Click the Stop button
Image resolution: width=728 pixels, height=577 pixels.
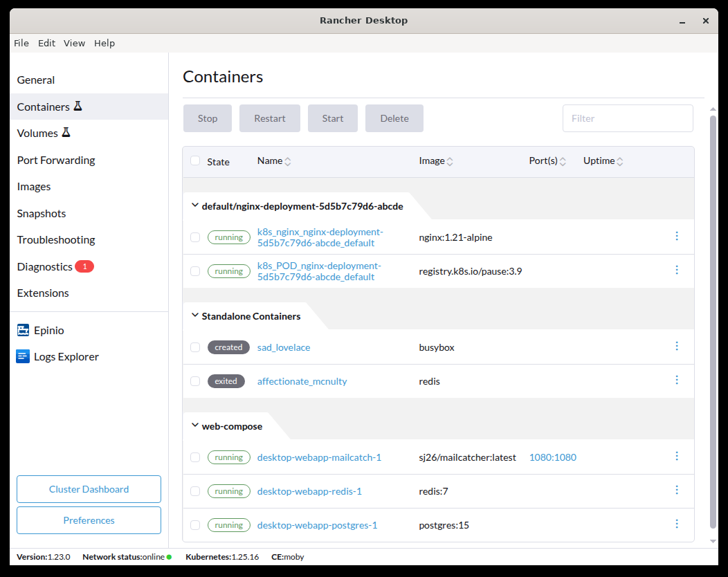208,118
